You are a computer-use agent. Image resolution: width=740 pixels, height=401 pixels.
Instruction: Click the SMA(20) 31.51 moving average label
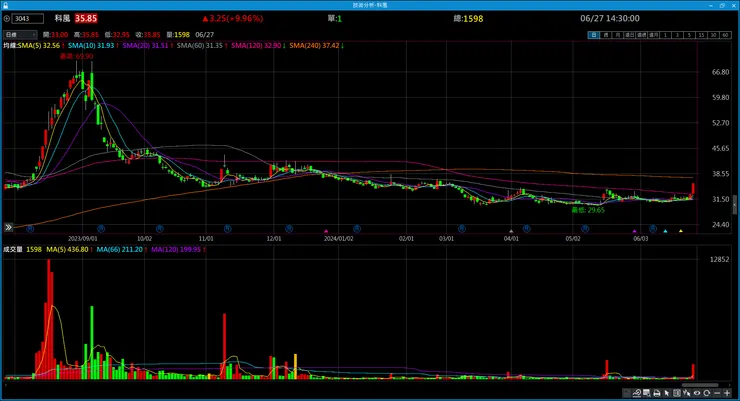[x=147, y=46]
